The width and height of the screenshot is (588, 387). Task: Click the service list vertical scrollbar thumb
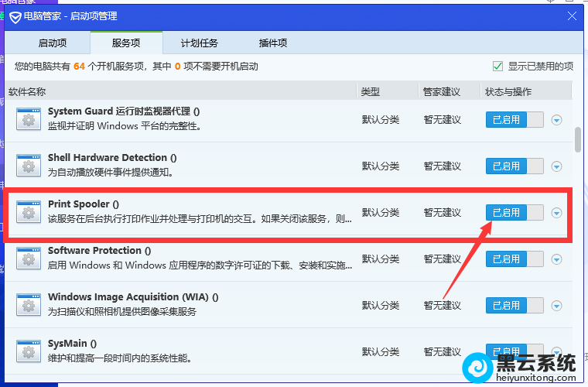577,139
